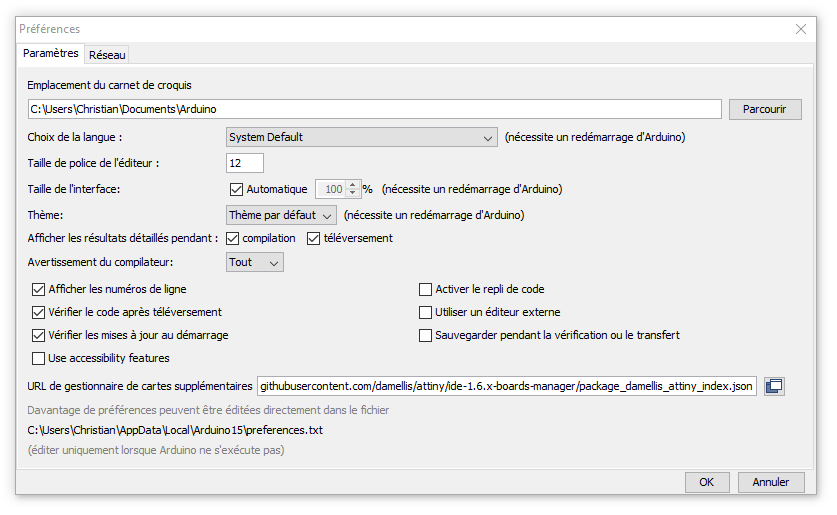Open the preferences.txt file path link
This screenshot has width=837, height=515.
tap(175, 430)
